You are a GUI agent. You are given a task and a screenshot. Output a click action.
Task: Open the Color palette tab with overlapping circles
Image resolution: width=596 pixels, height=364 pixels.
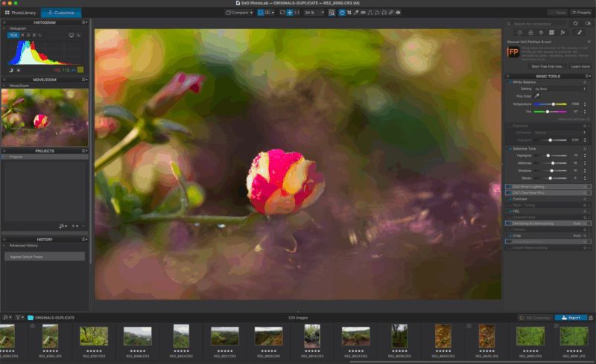(530, 33)
